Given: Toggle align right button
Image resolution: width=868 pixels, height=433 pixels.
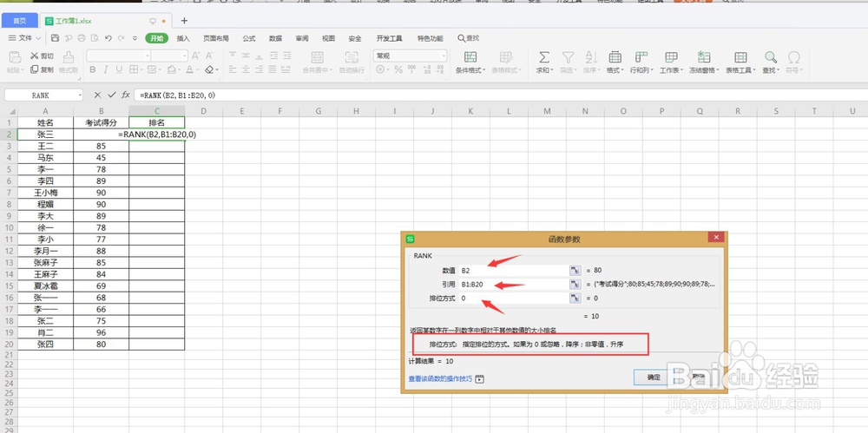Looking at the screenshot, I should 259,69.
